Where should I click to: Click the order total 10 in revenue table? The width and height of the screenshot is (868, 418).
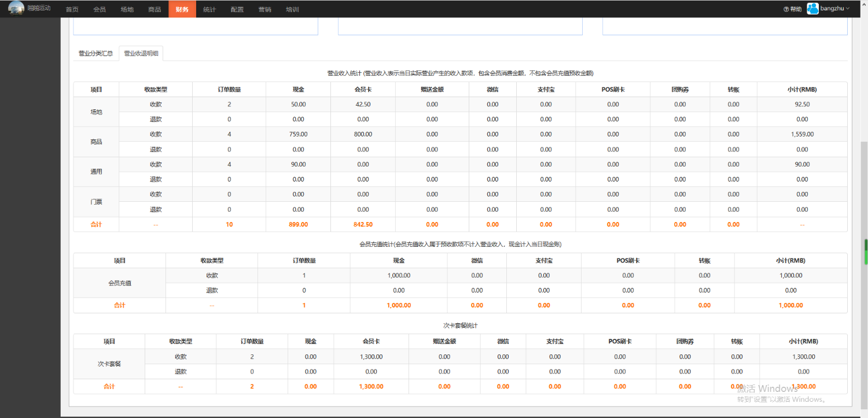pyautogui.click(x=229, y=224)
